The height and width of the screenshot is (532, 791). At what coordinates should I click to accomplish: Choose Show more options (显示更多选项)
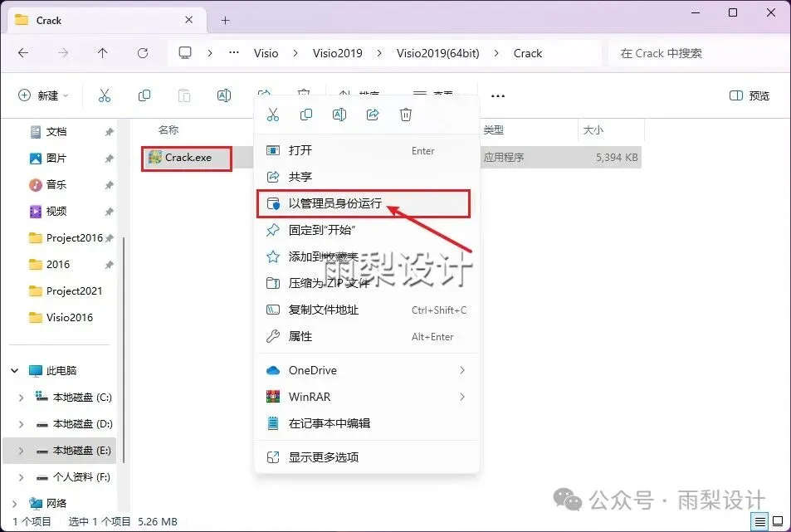pyautogui.click(x=366, y=457)
